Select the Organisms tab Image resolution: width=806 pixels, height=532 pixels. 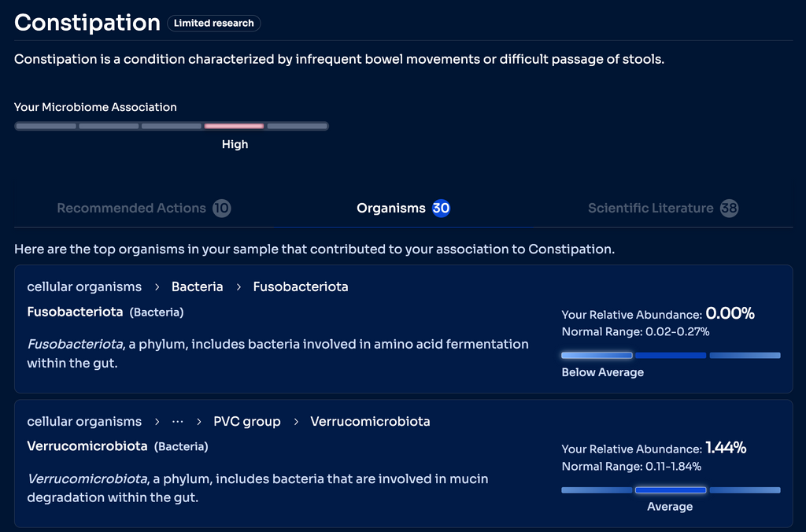coord(390,209)
